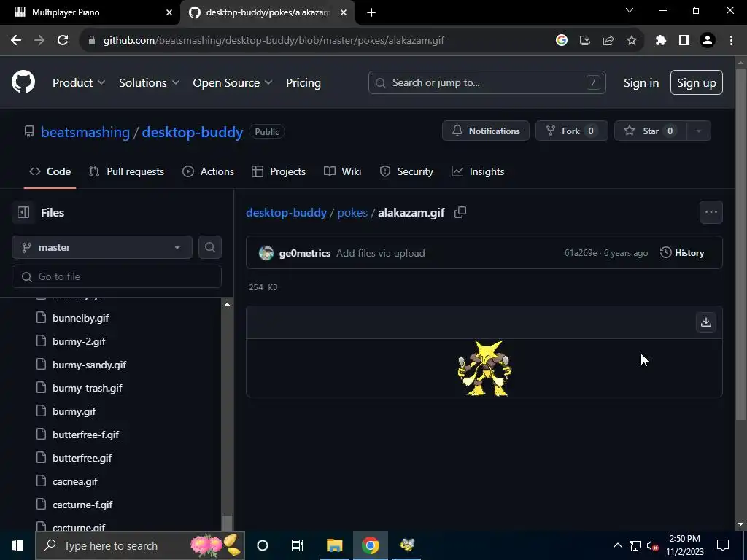Open the Product menu dropdown
This screenshot has height=560, width=747.
[79, 83]
